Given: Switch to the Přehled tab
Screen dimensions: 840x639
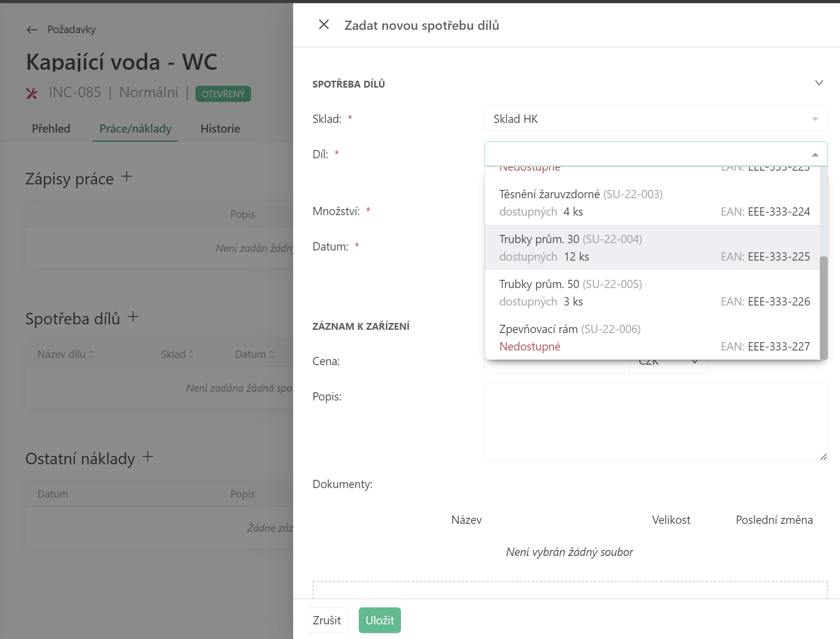Looking at the screenshot, I should coord(51,128).
